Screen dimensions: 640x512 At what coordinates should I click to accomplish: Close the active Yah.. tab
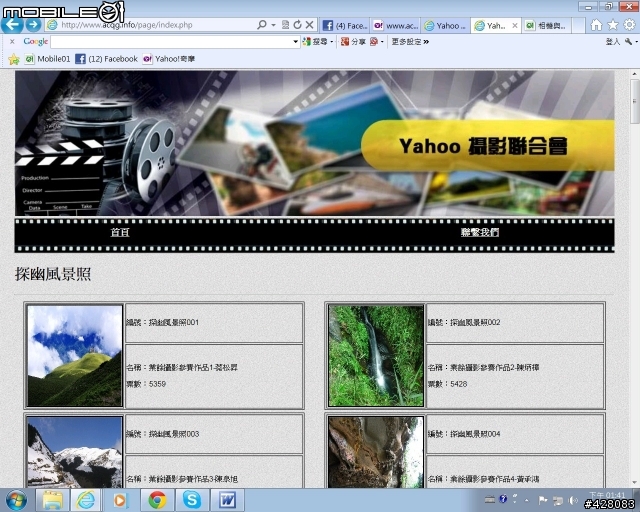point(515,25)
